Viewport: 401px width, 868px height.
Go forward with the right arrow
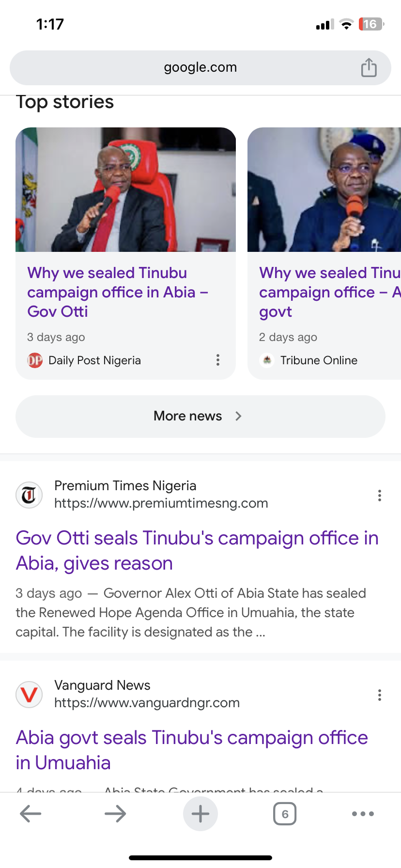(x=115, y=814)
